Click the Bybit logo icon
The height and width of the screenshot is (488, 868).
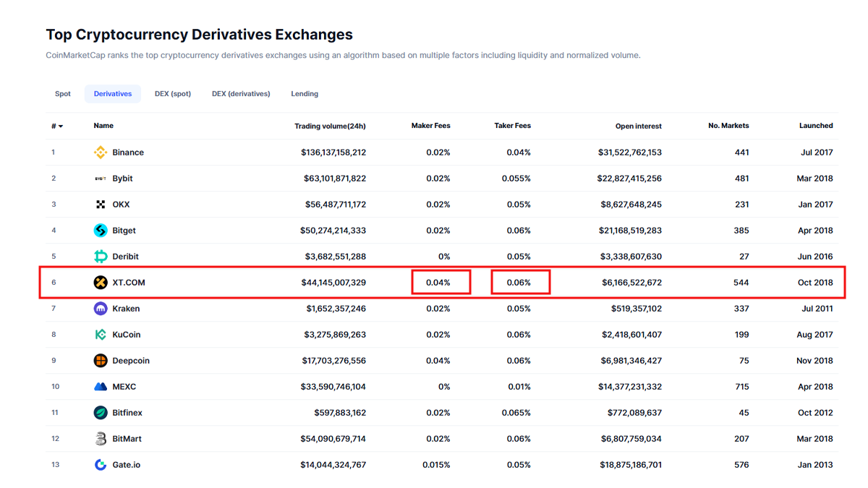pos(101,179)
